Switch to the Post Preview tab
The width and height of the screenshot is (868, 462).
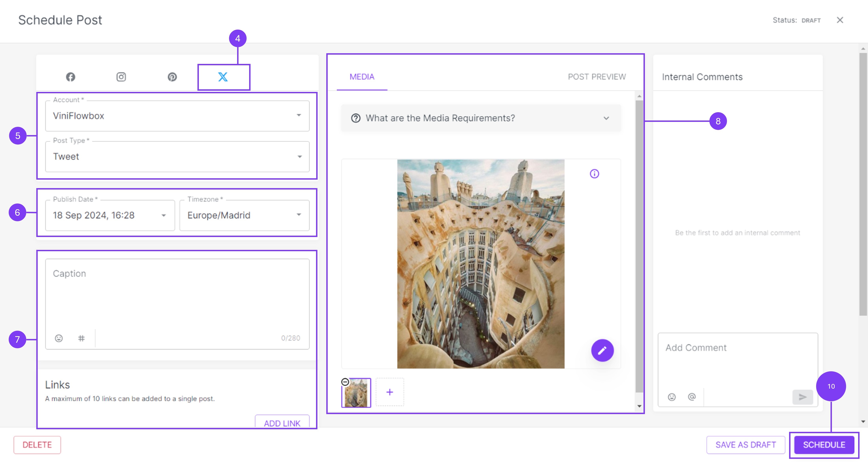[x=597, y=77]
